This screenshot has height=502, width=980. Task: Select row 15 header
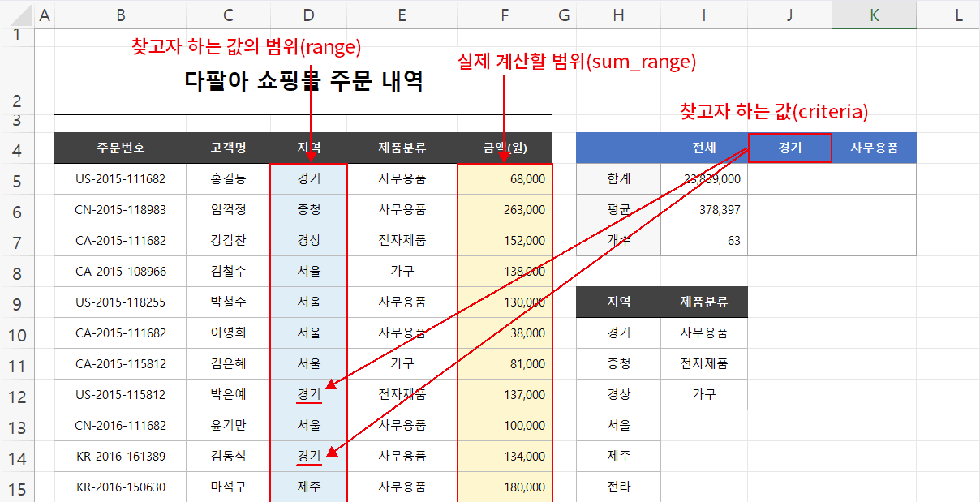pyautogui.click(x=16, y=487)
